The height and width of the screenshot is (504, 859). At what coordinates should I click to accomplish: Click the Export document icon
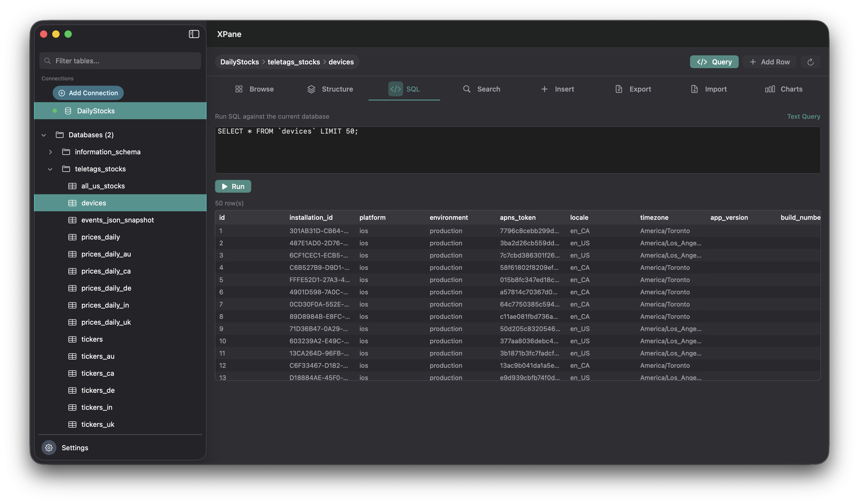click(x=619, y=89)
